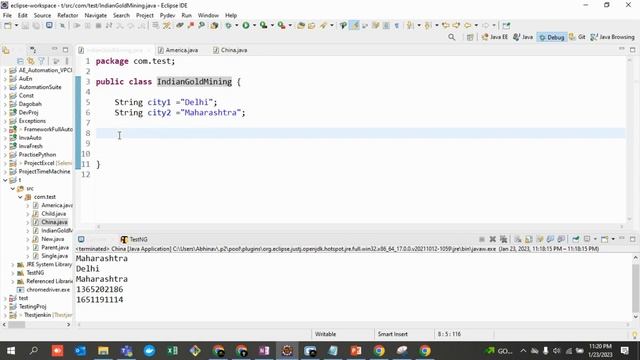Collapse the src folder
Image resolution: width=640 pixels, height=360 pixels.
click(13, 189)
